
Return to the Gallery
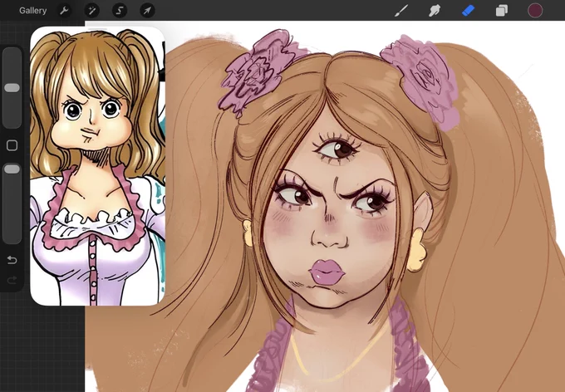32,11
